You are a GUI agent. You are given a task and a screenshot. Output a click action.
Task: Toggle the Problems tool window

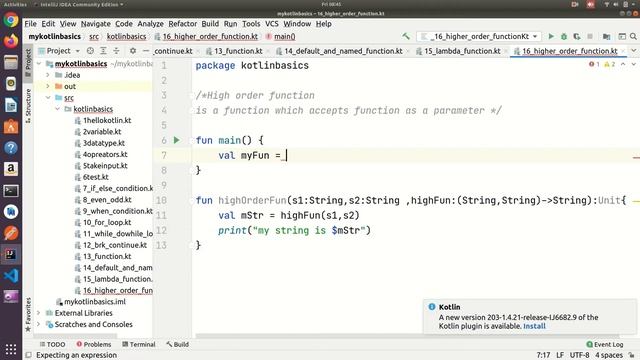93,344
